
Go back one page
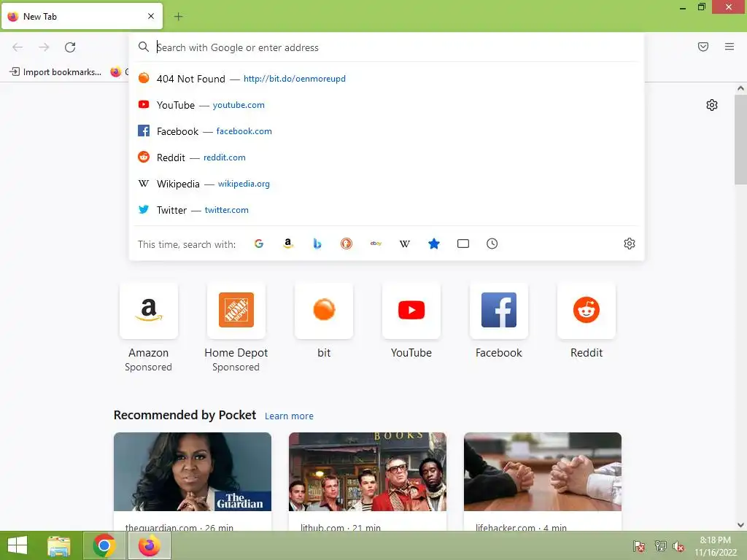pyautogui.click(x=18, y=47)
